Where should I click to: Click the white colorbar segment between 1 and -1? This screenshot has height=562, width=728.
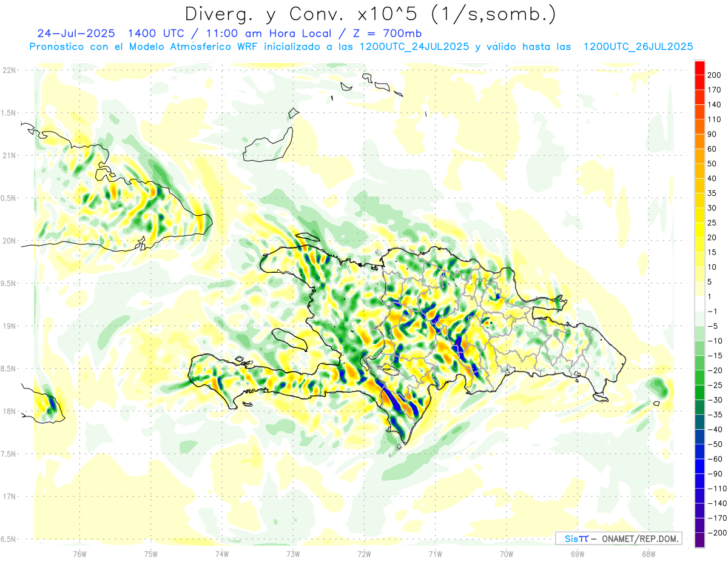tap(699, 304)
